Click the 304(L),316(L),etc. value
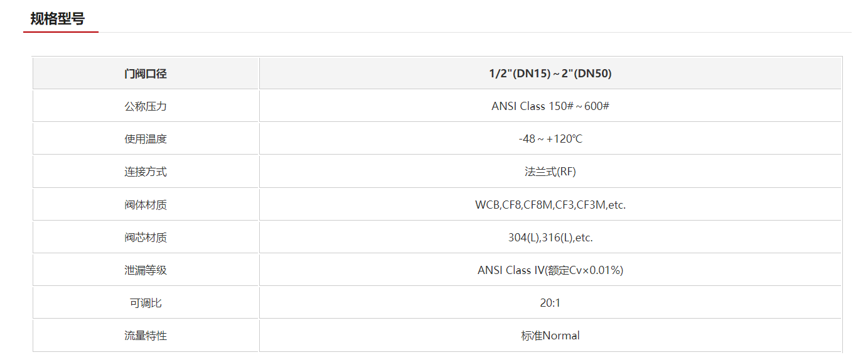 tap(550, 238)
